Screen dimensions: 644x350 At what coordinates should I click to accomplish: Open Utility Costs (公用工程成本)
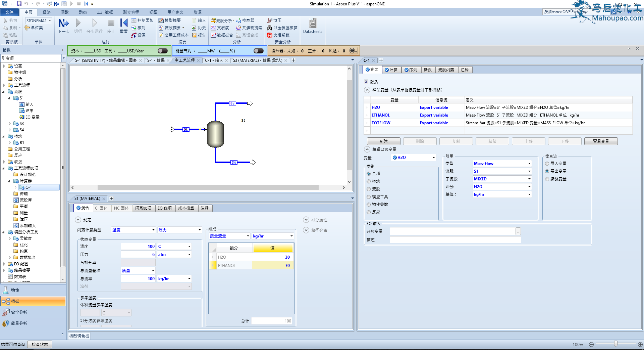174,35
